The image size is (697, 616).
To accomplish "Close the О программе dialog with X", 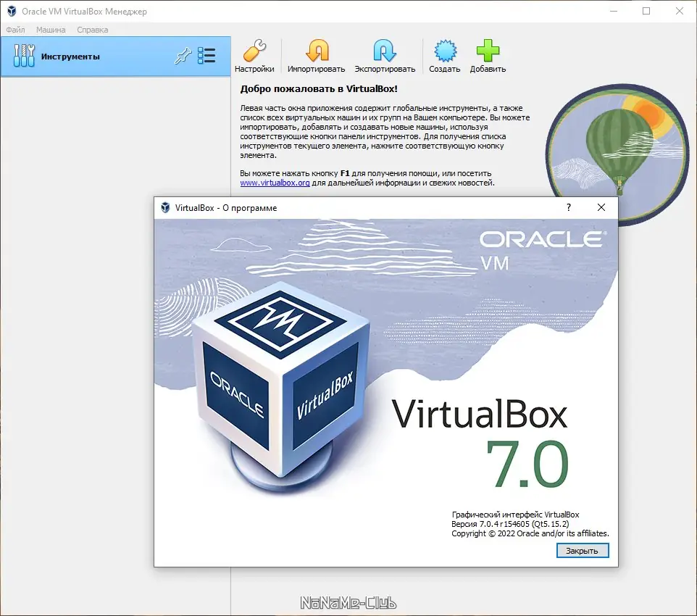I will [601, 207].
